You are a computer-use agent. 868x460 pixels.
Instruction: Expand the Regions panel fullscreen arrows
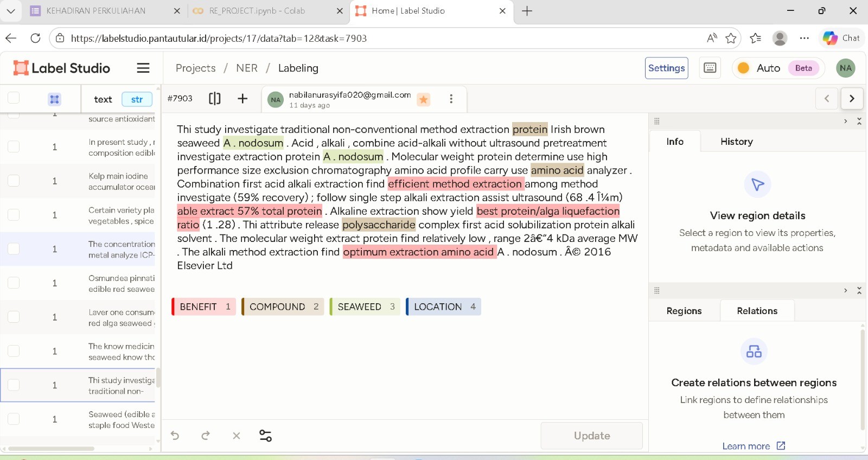[x=859, y=290]
